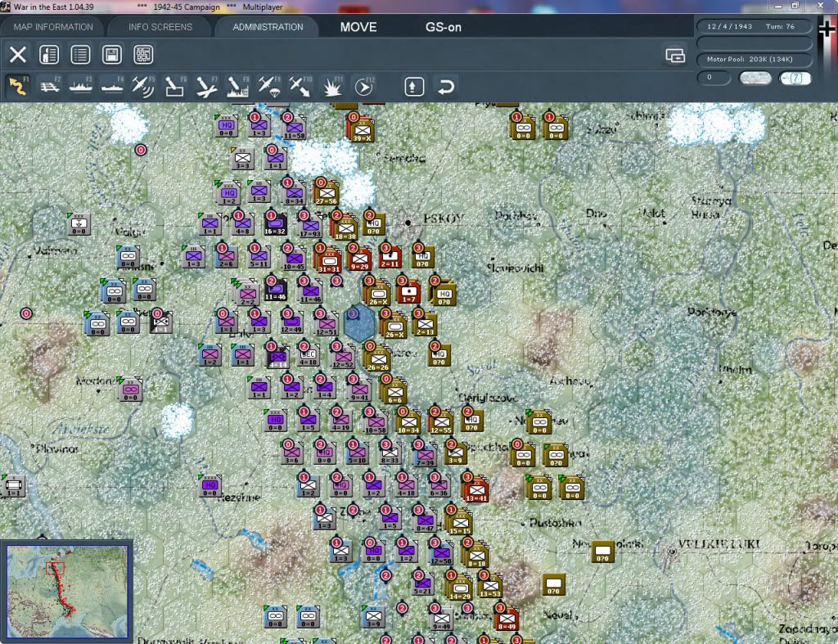
Task: Select the SEC unit labeled 4=18
Action: pyautogui.click(x=308, y=355)
